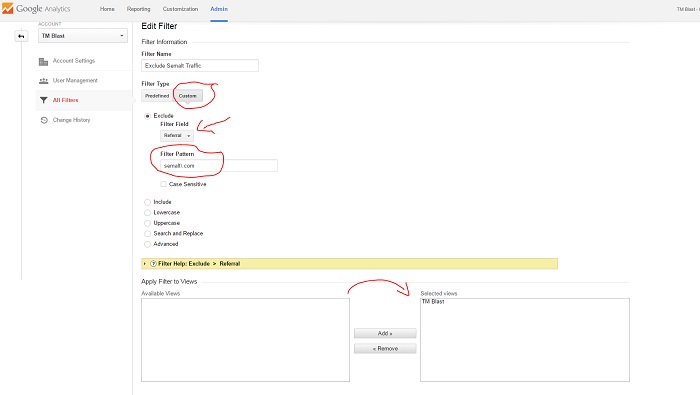Select the Include radio button
The width and height of the screenshot is (700, 395).
[147, 202]
